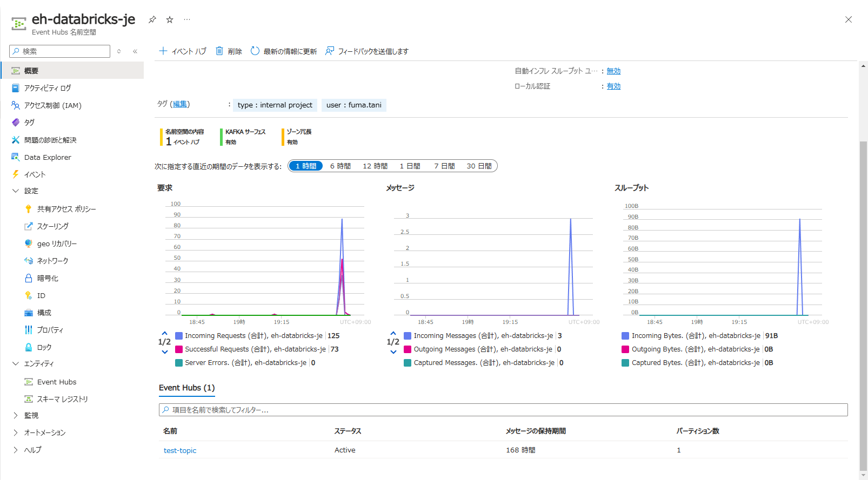The image size is (868, 480).
Task: Click the Local authentication enabled link
Action: click(613, 86)
